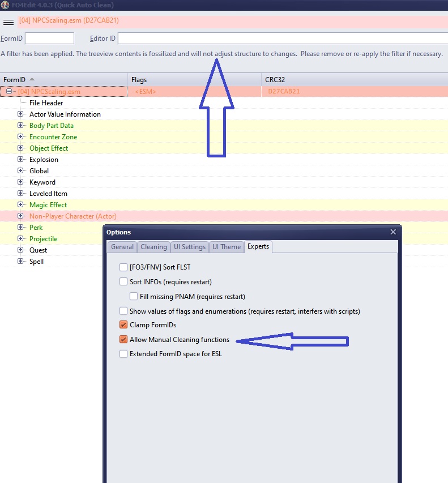This screenshot has width=448, height=483.
Task: Collapse the NPCScaling.esm tree node
Action: [x=10, y=92]
